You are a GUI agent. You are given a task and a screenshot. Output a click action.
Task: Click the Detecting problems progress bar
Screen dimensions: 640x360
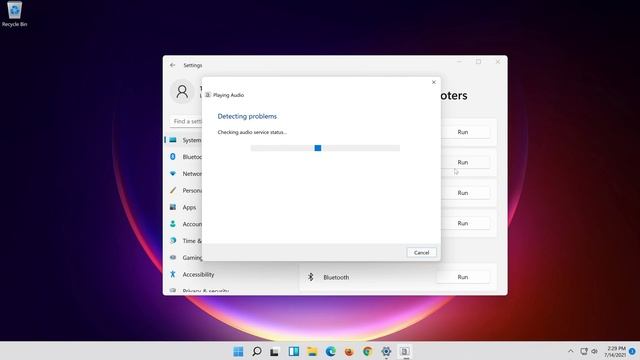(325, 148)
